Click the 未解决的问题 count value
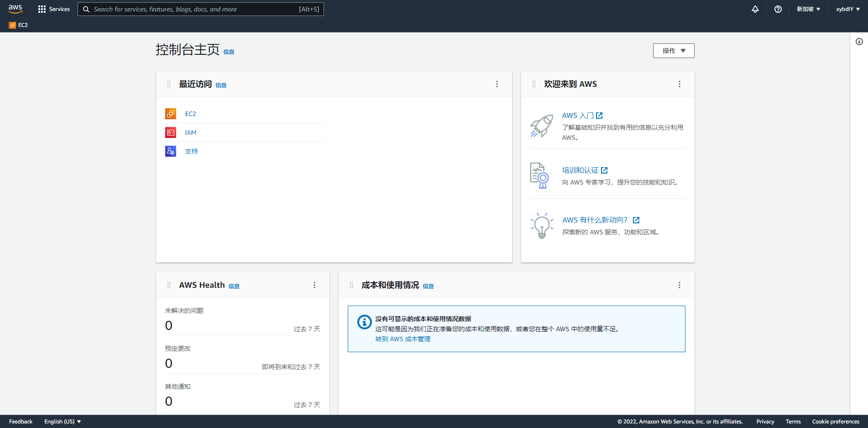This screenshot has height=428, width=868. pos(169,326)
